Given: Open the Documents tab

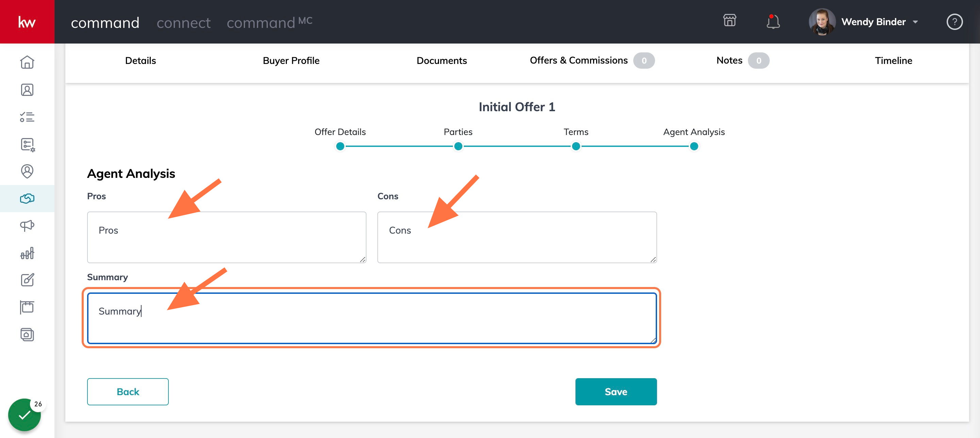Looking at the screenshot, I should point(441,61).
